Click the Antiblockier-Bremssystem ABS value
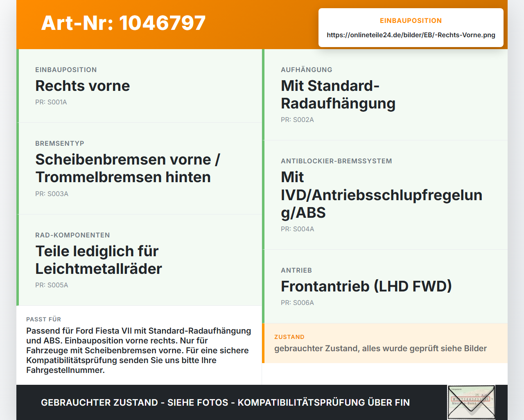The image size is (524, 420). [x=382, y=195]
